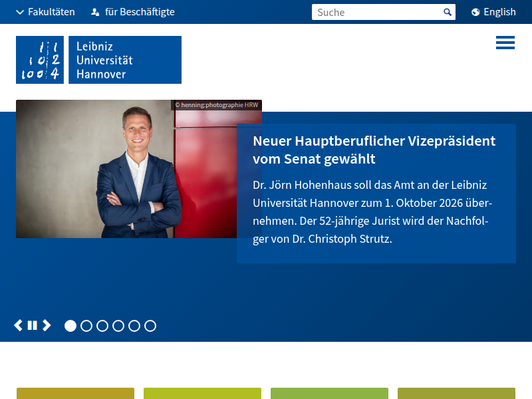This screenshot has height=399, width=532.
Task: Click into the Suche search field
Action: (376, 12)
